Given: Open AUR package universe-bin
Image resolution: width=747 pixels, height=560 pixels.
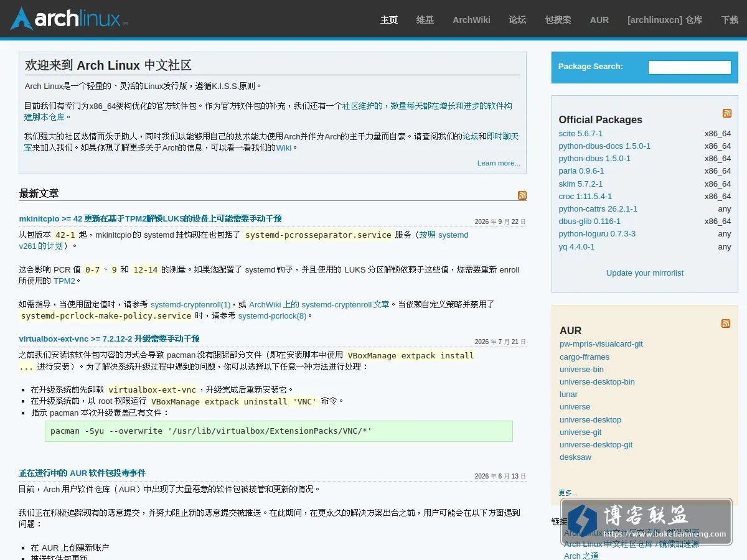Looking at the screenshot, I should (x=581, y=370).
